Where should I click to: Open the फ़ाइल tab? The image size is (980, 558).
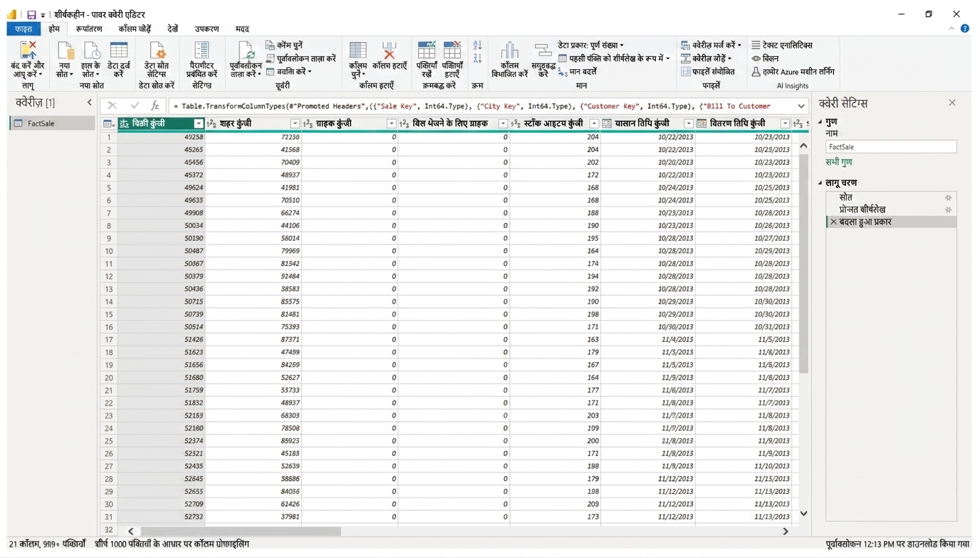coord(24,29)
